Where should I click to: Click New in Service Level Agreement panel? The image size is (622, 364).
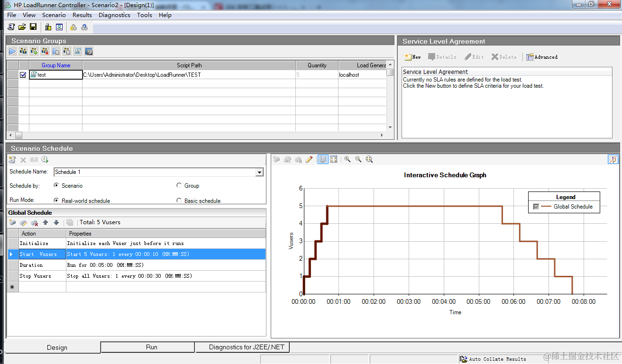412,57
